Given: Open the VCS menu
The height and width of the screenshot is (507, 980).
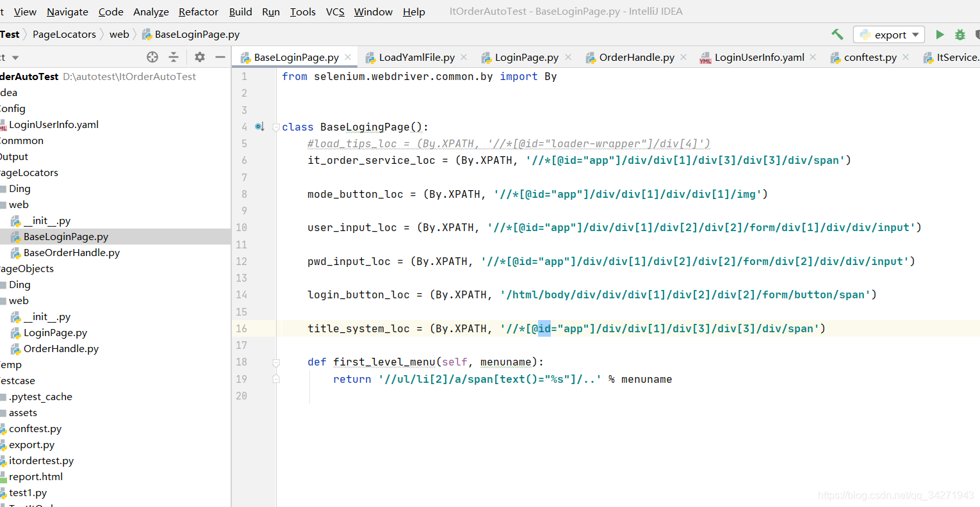Looking at the screenshot, I should (335, 12).
